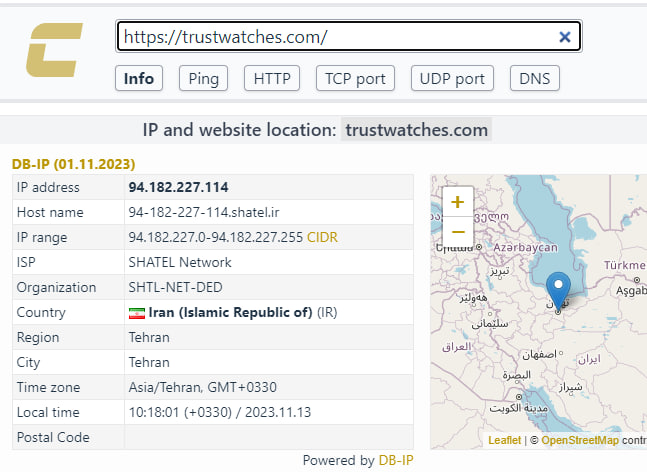Open the Ping tab

(x=203, y=78)
